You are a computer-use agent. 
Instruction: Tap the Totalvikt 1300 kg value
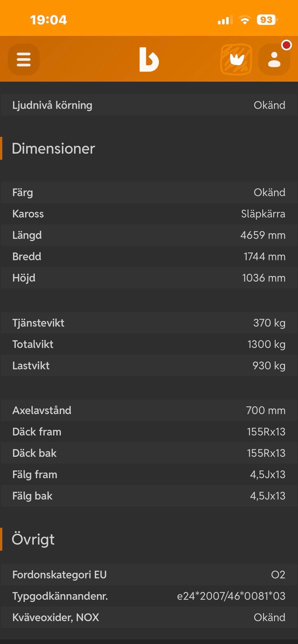pos(266,344)
